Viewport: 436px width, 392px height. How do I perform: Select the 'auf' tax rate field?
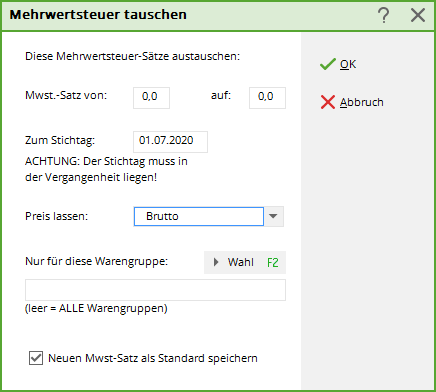coord(267,98)
